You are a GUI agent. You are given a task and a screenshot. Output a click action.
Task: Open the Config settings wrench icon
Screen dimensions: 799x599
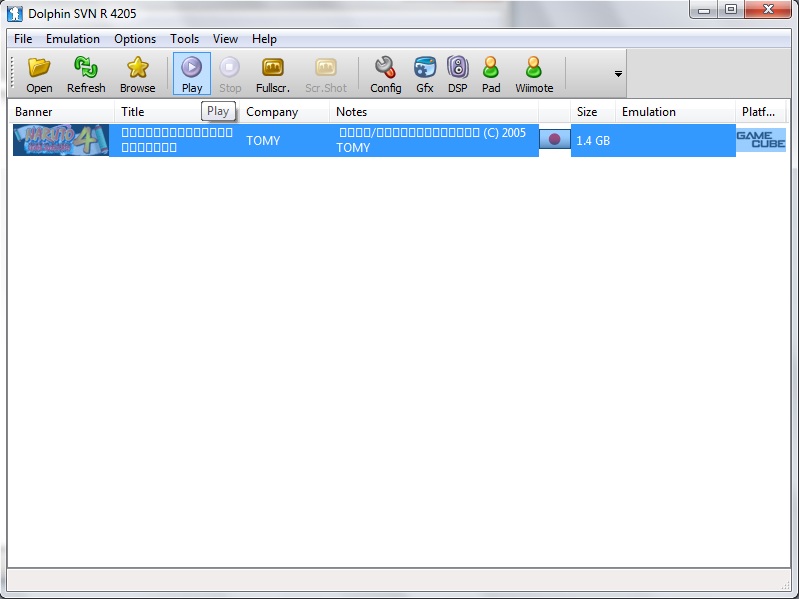click(x=386, y=74)
